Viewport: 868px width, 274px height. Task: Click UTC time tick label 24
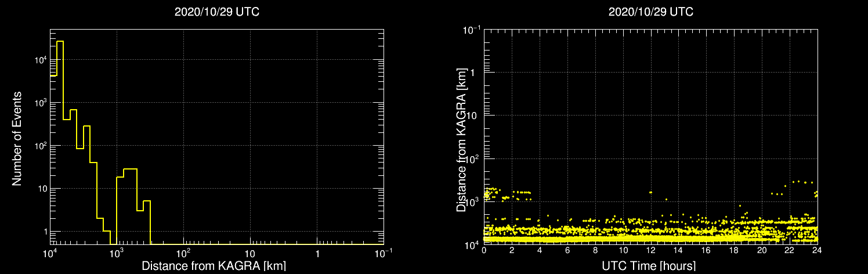[x=818, y=251]
